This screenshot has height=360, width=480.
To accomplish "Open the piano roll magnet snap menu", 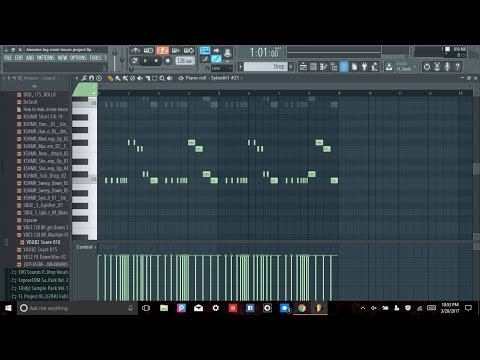I will 91,78.
